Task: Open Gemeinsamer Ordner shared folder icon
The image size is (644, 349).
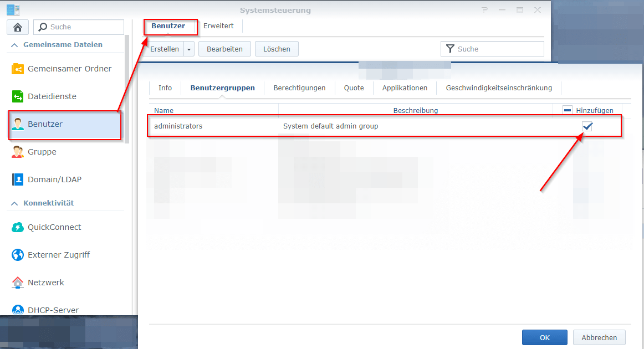Action: coord(18,69)
